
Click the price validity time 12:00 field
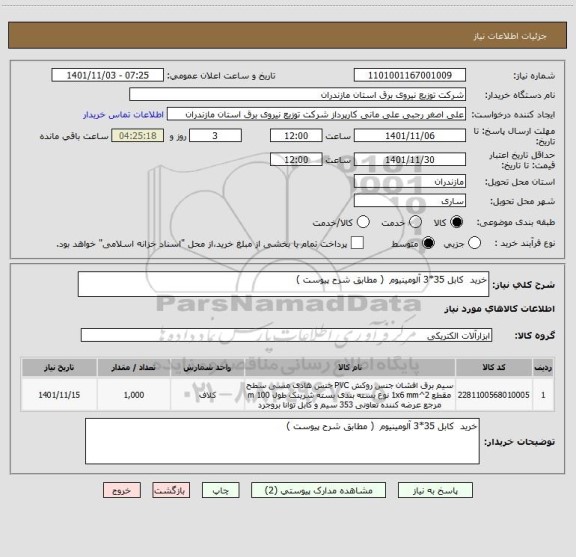coord(296,159)
